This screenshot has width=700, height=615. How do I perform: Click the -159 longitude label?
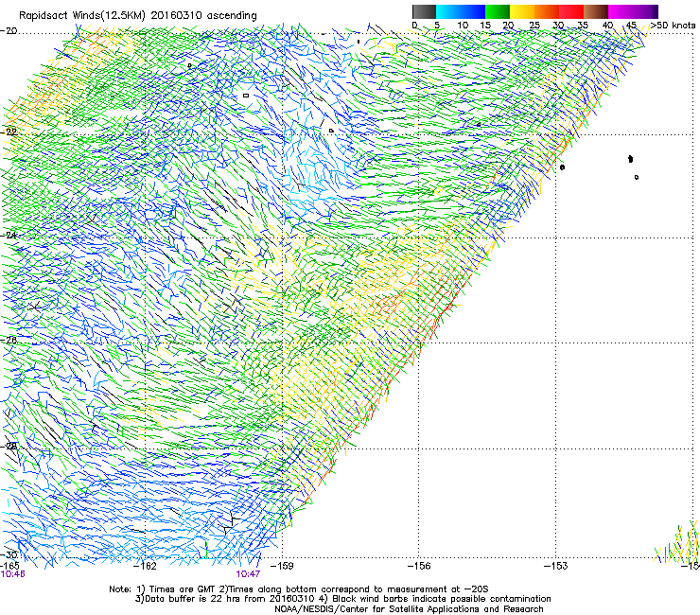282,566
